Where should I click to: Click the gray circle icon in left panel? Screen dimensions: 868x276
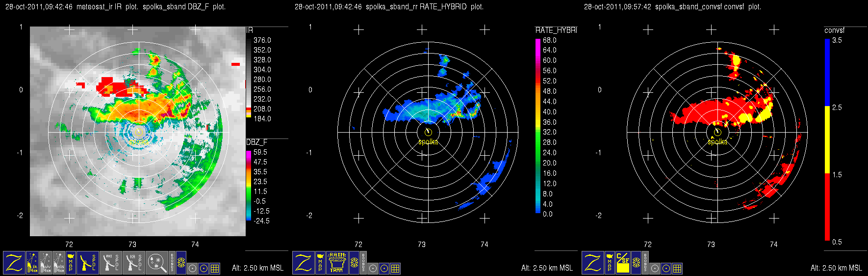coord(192,269)
